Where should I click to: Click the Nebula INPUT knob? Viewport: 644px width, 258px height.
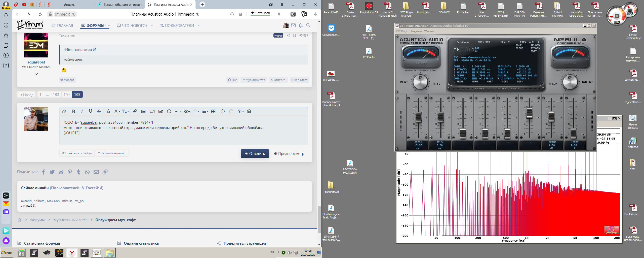click(x=420, y=82)
